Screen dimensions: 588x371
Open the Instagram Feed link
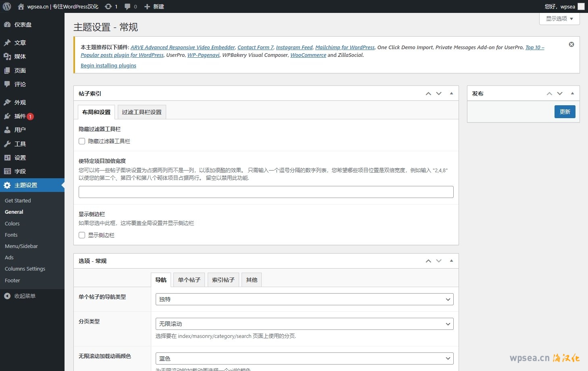click(x=294, y=47)
